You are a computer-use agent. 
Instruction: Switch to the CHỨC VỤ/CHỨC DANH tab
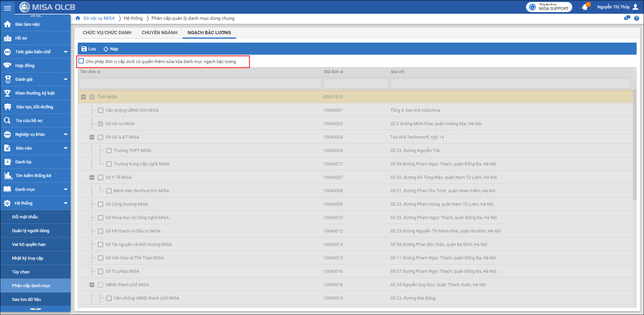(107, 33)
